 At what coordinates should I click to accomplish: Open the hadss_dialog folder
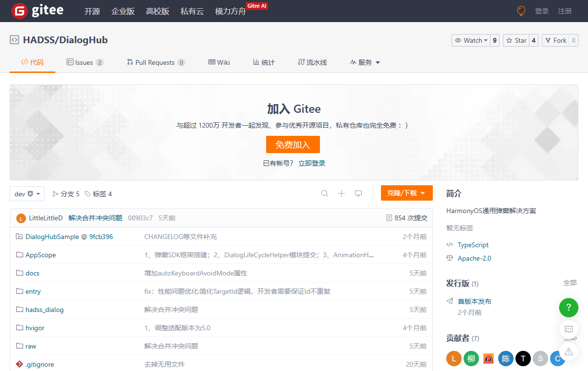(44, 310)
